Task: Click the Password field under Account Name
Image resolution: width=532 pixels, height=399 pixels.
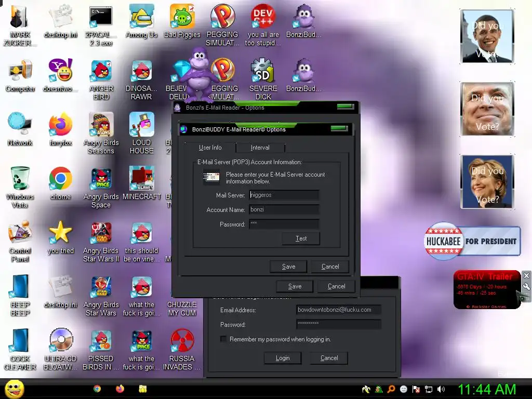Action: [x=284, y=224]
